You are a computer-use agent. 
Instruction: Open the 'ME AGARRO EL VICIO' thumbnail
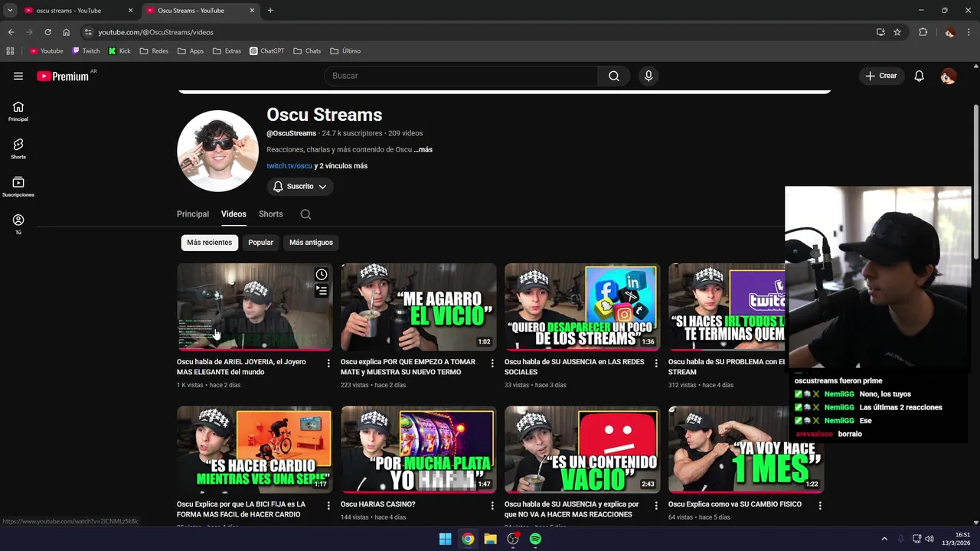(419, 307)
